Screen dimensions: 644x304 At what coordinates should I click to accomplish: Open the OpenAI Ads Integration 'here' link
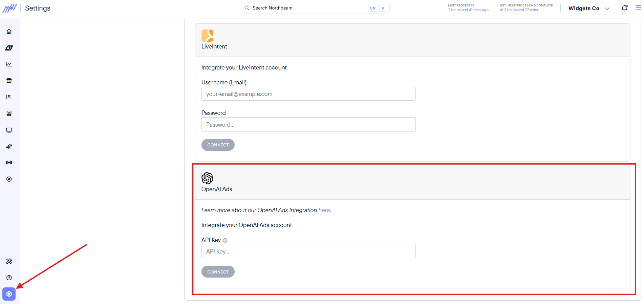pos(324,210)
